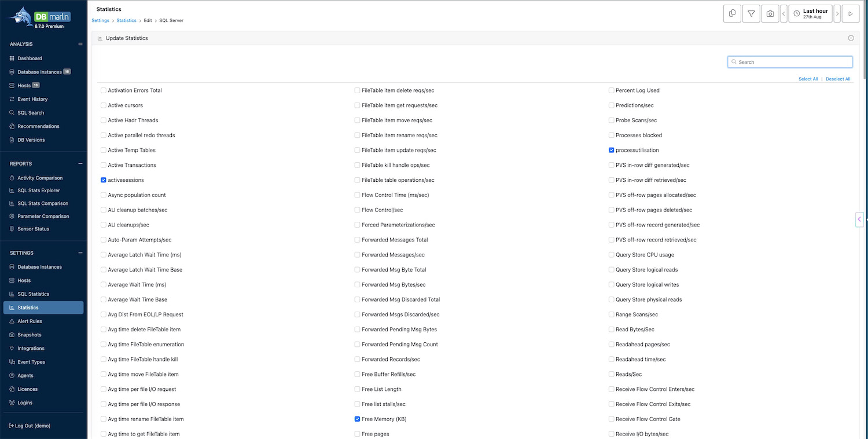
Task: Click the Alert Rules warning icon
Action: coord(12,321)
